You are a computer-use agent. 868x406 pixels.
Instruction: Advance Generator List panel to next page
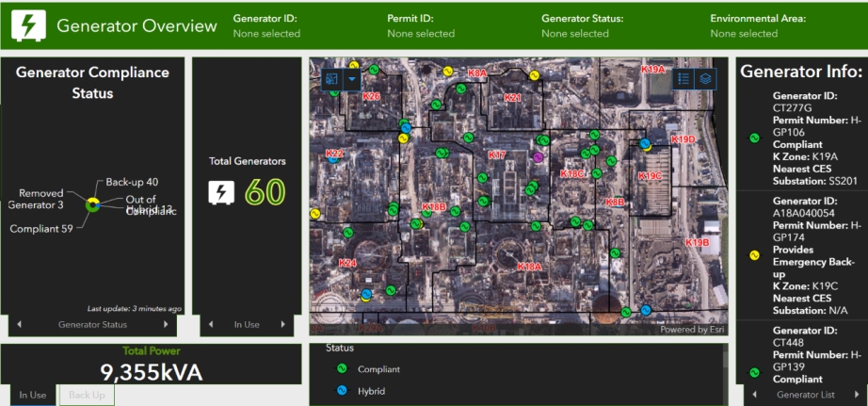[857, 395]
